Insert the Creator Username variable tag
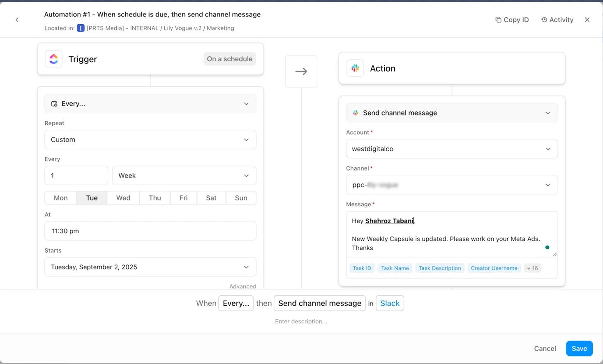 (494, 268)
